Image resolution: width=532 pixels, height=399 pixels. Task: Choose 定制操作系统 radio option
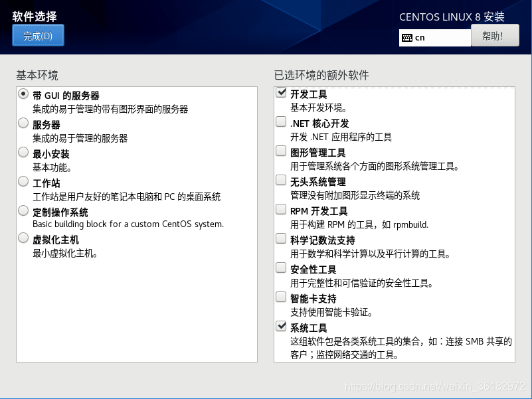tap(23, 210)
